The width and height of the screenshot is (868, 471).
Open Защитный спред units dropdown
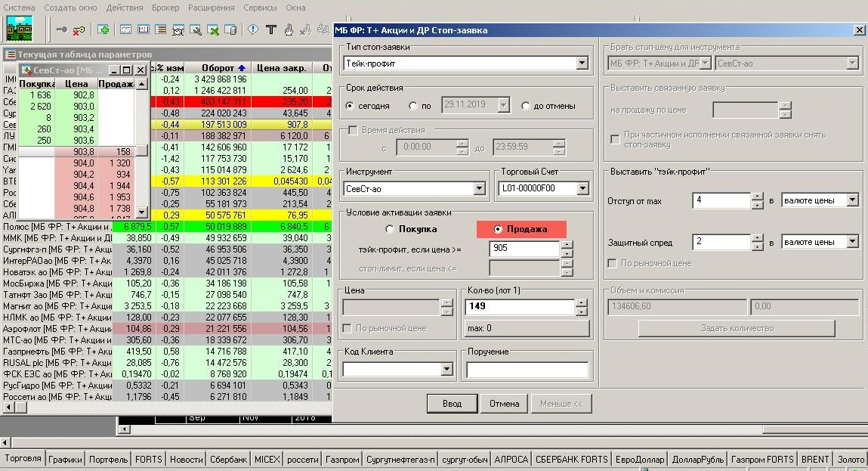852,242
